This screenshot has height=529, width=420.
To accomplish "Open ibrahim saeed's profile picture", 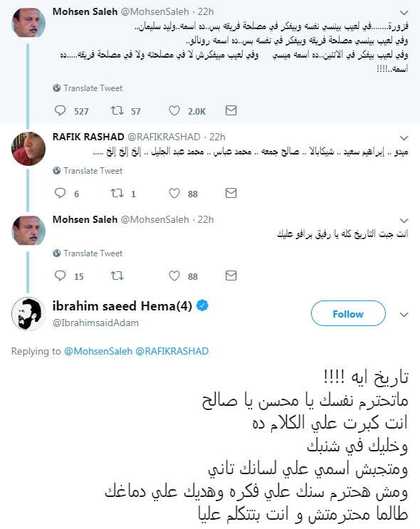I will coord(28,314).
